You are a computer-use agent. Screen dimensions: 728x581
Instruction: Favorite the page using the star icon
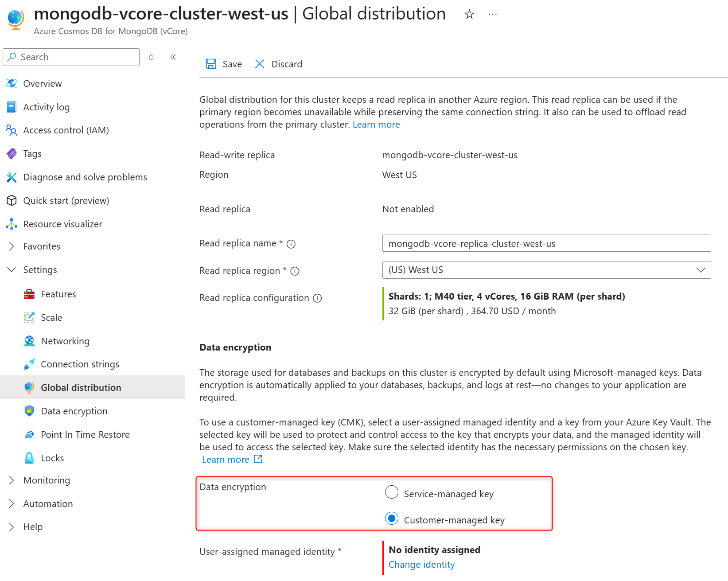469,15
